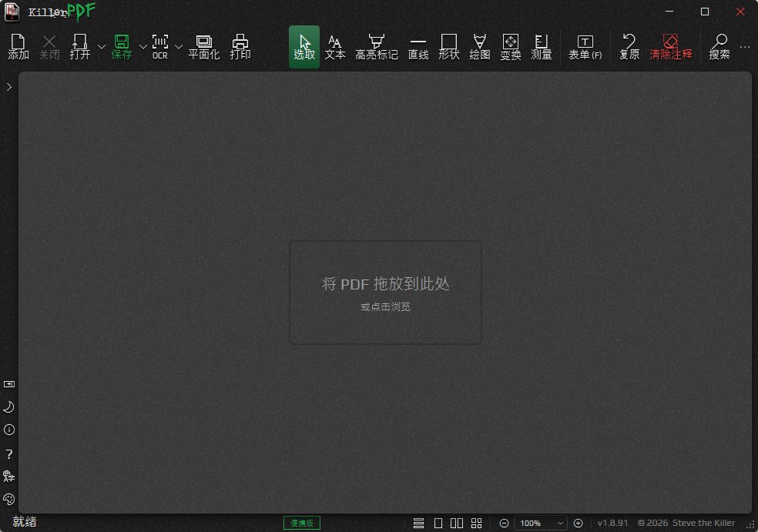This screenshot has width=758, height=532.
Task: Open help question mark icon
Action: pos(9,453)
